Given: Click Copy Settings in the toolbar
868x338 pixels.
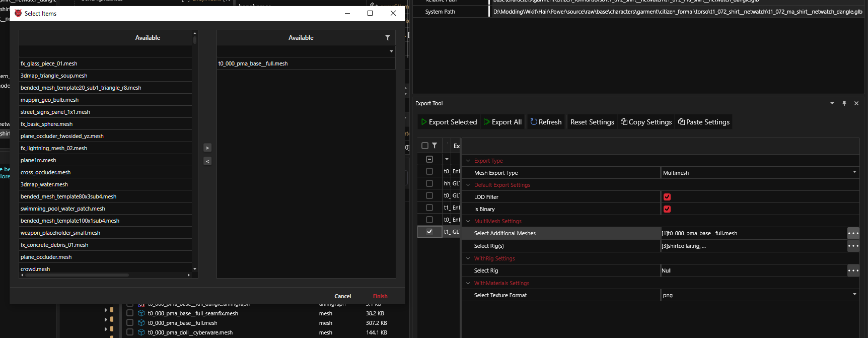Looking at the screenshot, I should 646,122.
